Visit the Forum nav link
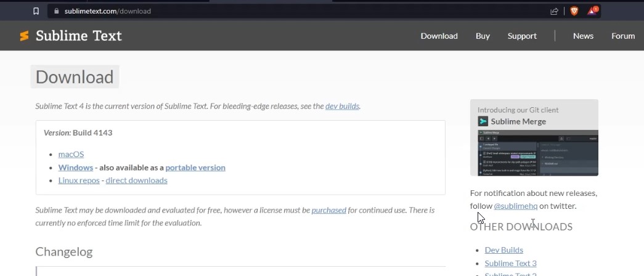Viewport: 644px width, 276px height. 622,36
